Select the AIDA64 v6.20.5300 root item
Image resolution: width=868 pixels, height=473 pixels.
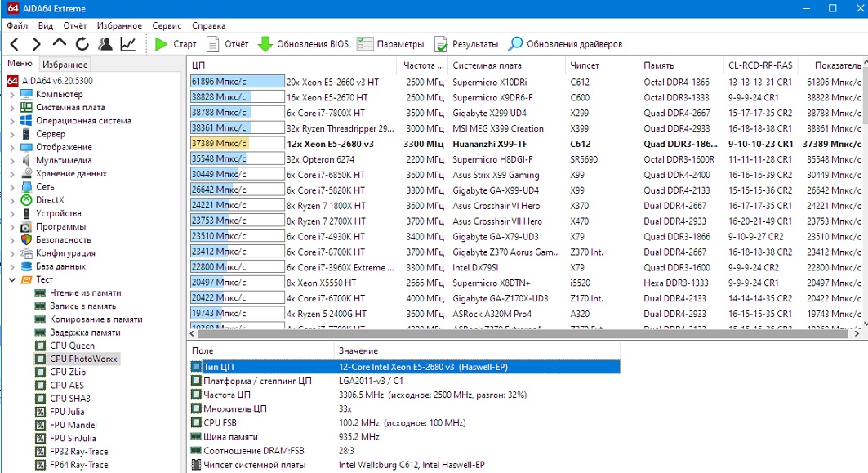click(x=50, y=81)
